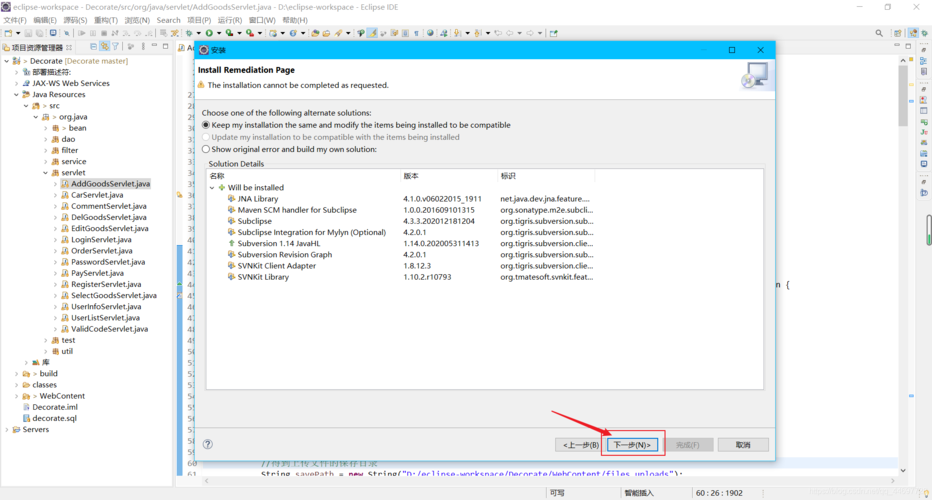Viewport: 932px width, 500px height.
Task: Expand the Servers project node
Action: [x=7, y=429]
